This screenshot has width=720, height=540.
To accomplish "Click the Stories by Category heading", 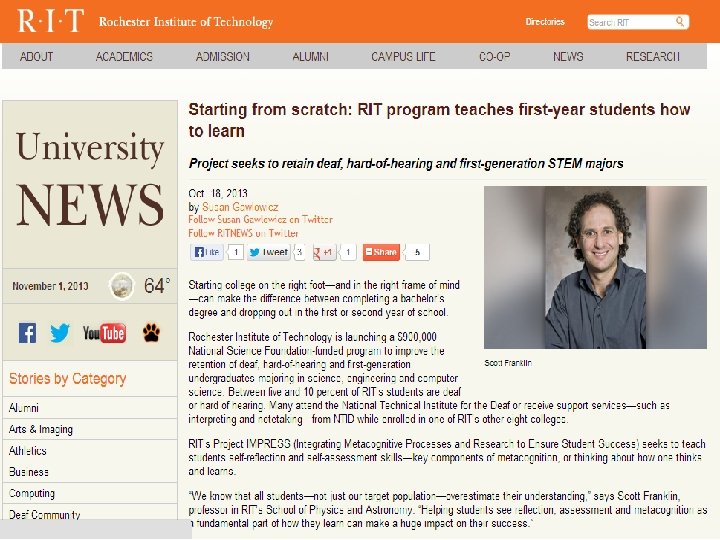I will [x=68, y=378].
